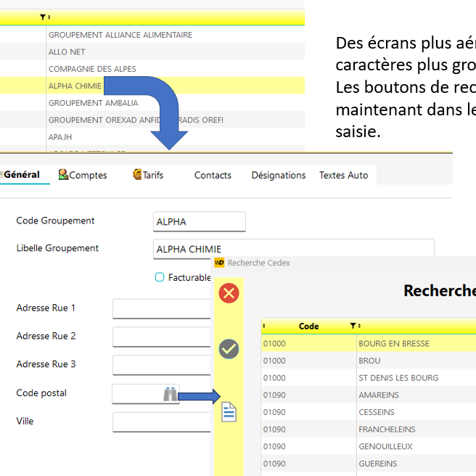Click sort arrows right of Code column filter
The image size is (476, 476).
359,326
